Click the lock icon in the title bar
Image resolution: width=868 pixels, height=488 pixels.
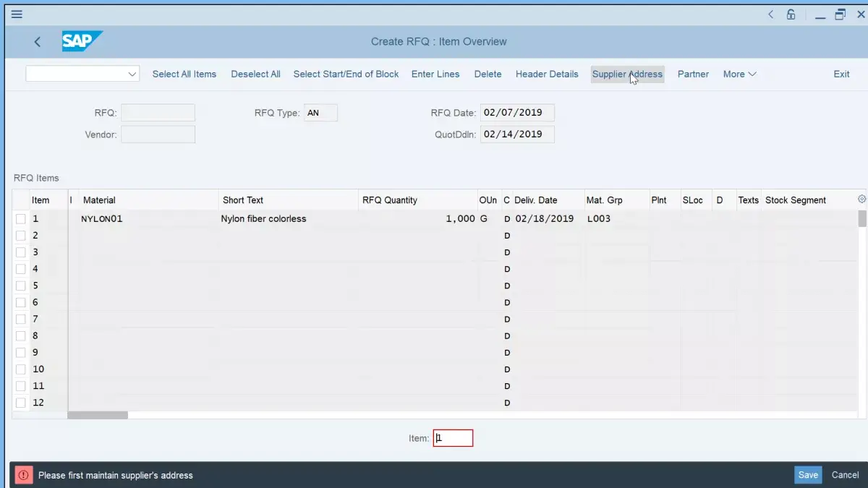791,14
